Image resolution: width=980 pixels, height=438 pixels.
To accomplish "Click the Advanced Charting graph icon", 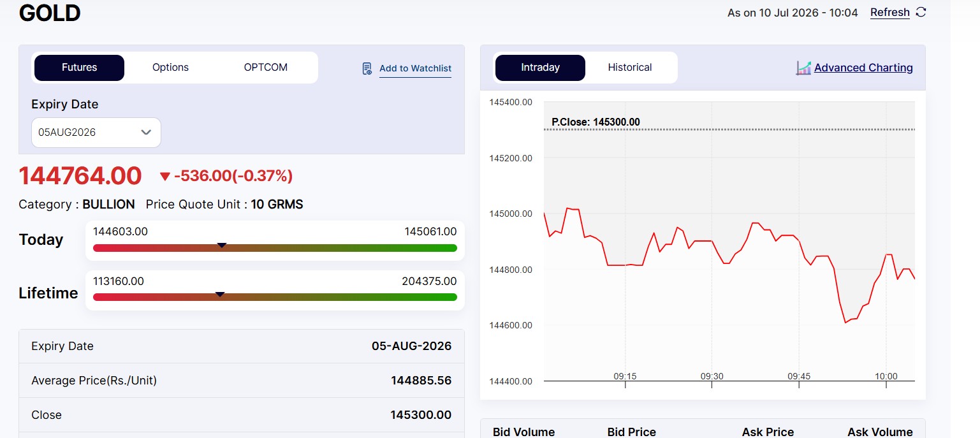I will (803, 68).
